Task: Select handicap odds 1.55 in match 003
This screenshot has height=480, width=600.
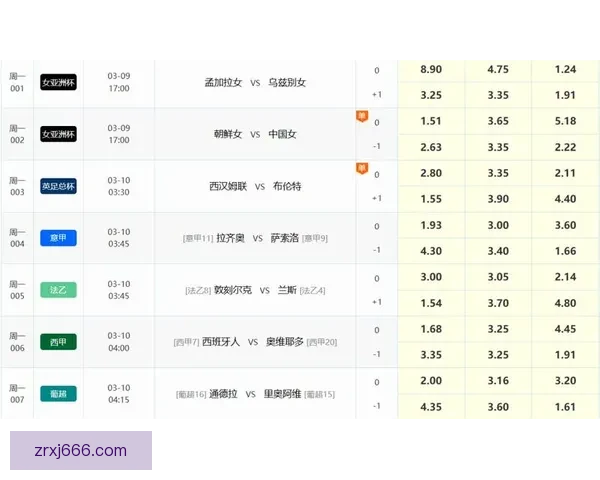Action: point(431,199)
